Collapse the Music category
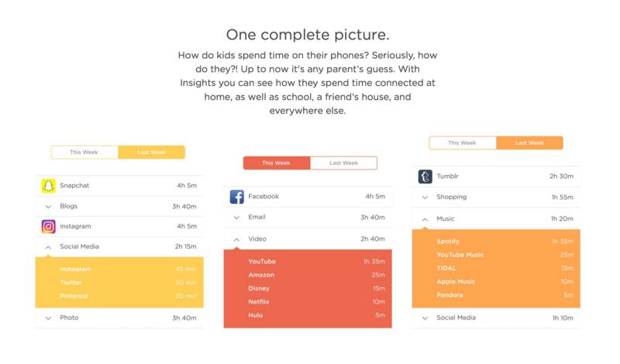This screenshot has width=620, height=364. tap(425, 219)
